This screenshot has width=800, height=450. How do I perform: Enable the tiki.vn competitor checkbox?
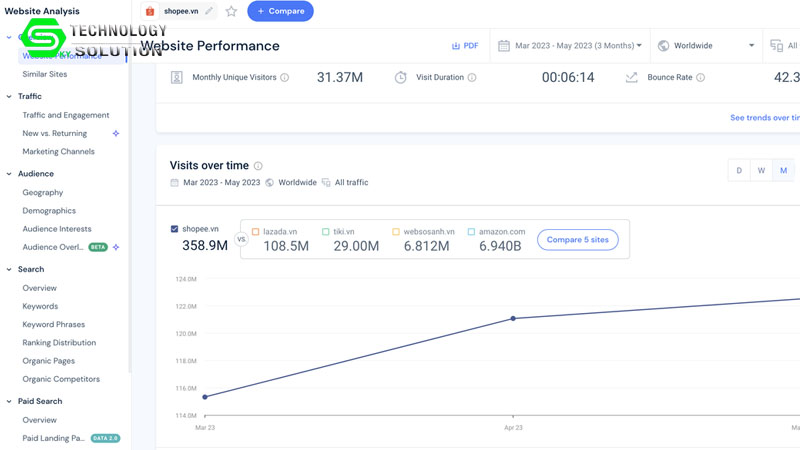[326, 232]
